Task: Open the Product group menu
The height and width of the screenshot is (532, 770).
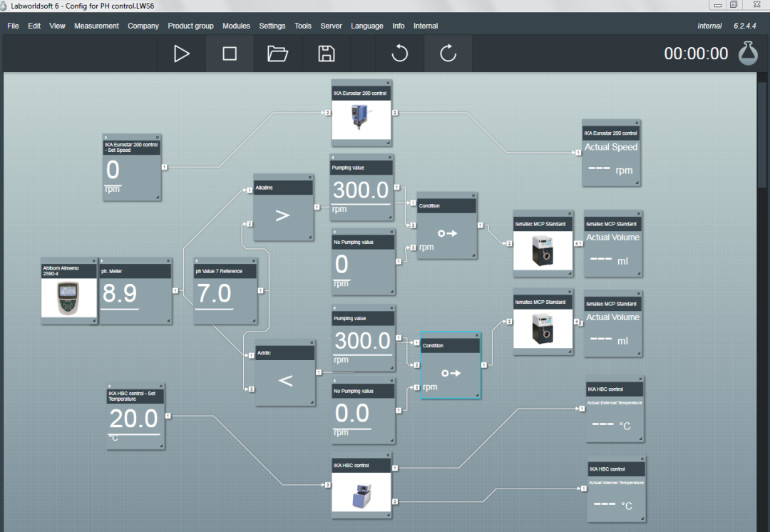Action: point(190,26)
